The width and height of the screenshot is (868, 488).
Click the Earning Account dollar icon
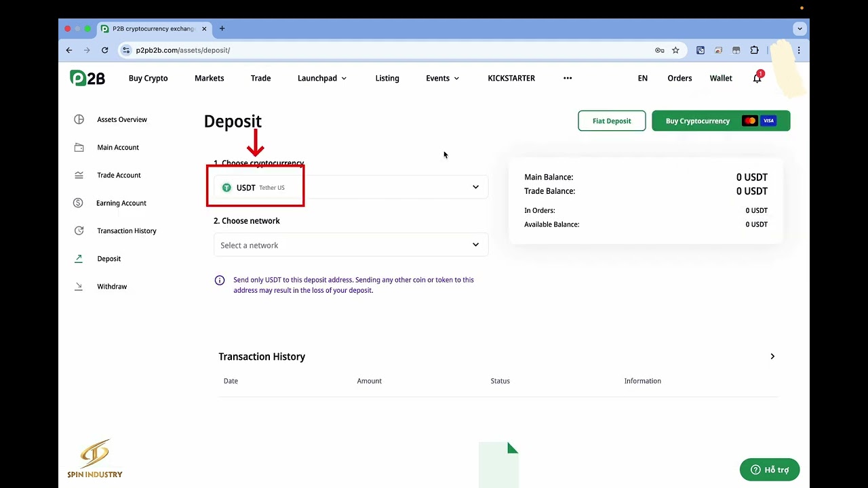click(79, 203)
